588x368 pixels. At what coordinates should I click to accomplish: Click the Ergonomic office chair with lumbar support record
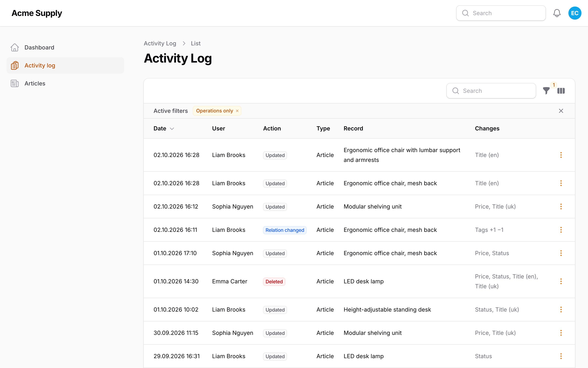[x=402, y=155]
